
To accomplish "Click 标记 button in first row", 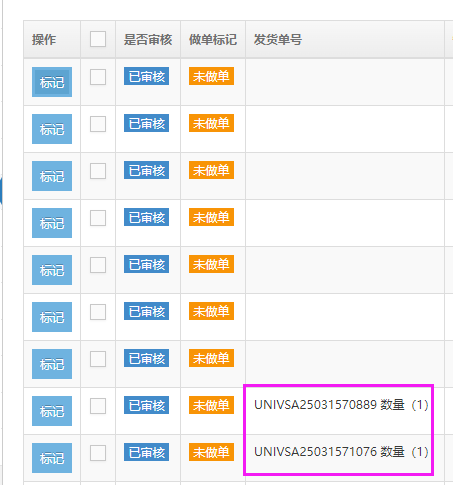I will 52,82.
